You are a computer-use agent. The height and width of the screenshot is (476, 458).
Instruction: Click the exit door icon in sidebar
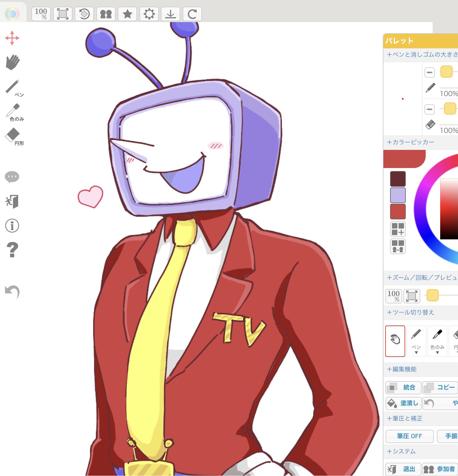[12, 201]
